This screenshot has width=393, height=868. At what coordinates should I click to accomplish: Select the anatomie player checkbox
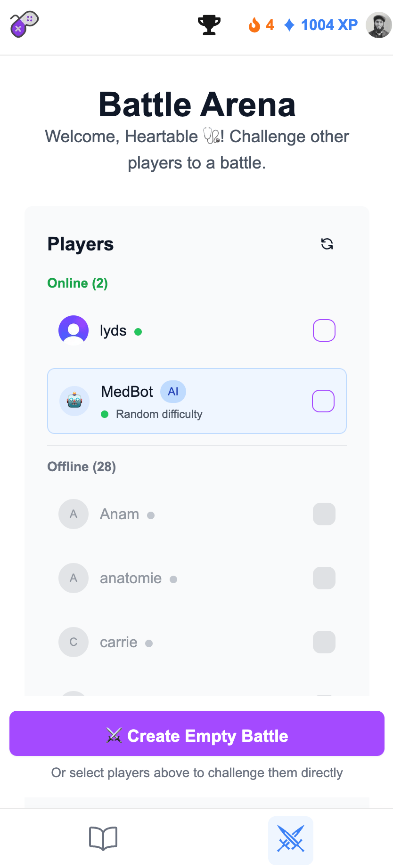(x=324, y=578)
